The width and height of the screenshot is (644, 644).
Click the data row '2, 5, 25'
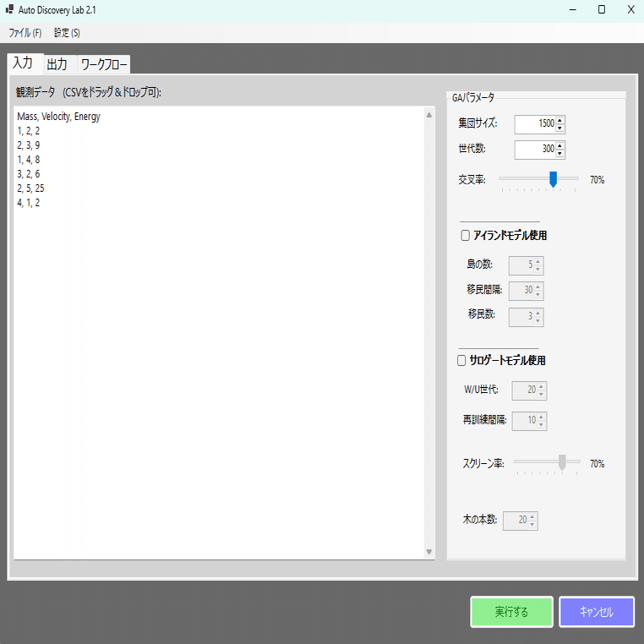click(x=30, y=188)
